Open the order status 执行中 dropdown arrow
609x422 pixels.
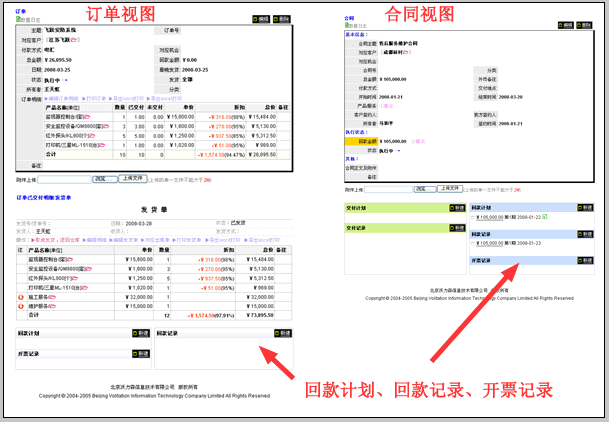66,79
